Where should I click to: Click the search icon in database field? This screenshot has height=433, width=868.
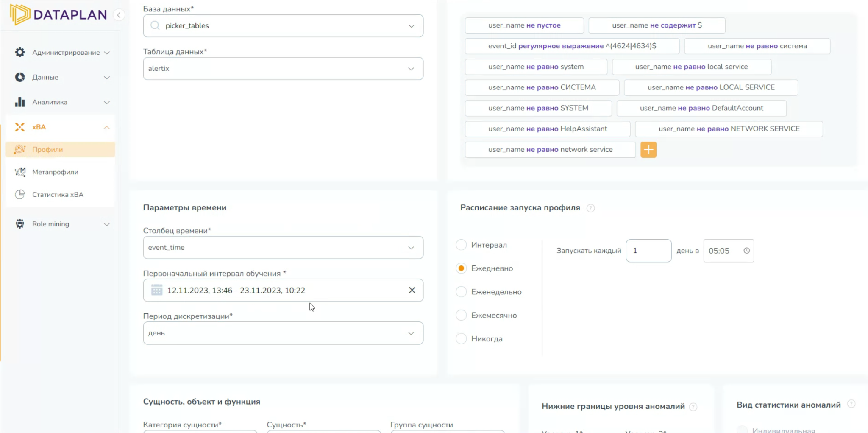tap(155, 25)
